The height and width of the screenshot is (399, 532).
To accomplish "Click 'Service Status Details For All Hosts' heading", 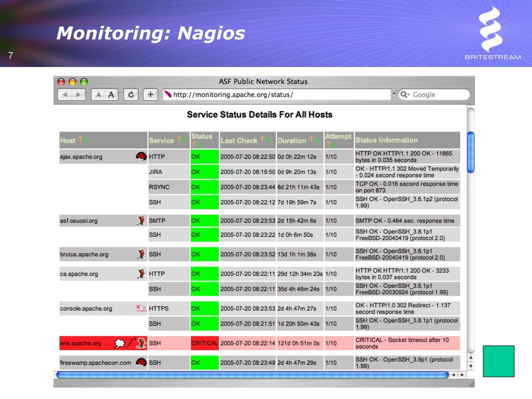I will (260, 115).
